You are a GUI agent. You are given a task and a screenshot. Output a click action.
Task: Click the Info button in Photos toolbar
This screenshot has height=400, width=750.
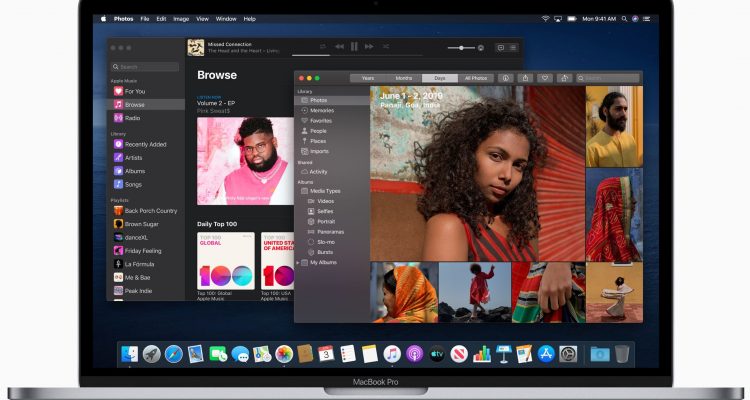pos(506,78)
